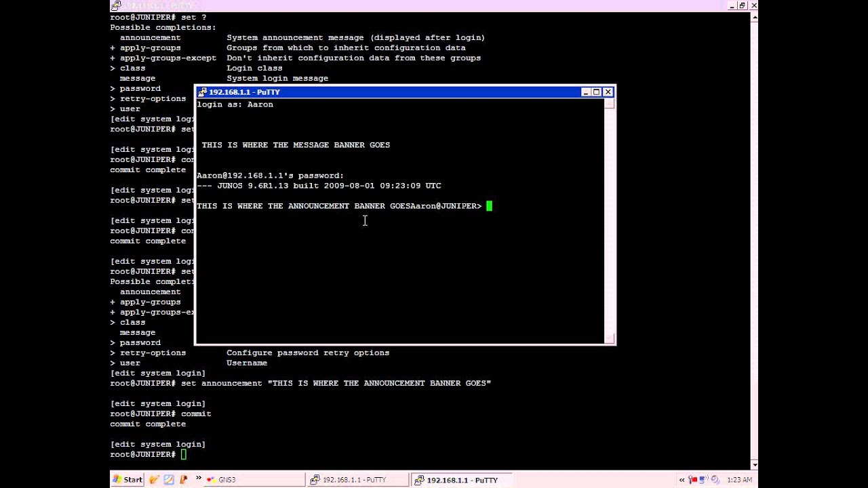Click the 1:23 AM taskbar clock

[739, 480]
